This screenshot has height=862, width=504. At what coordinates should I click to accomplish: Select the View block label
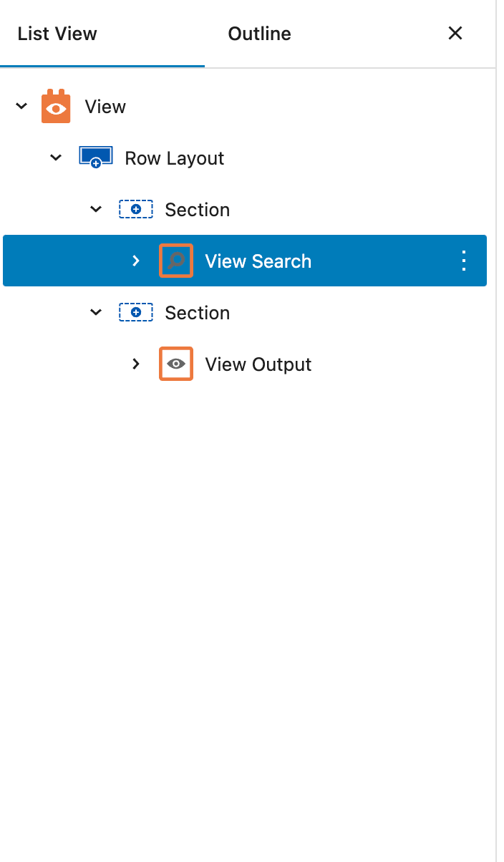[x=105, y=107]
